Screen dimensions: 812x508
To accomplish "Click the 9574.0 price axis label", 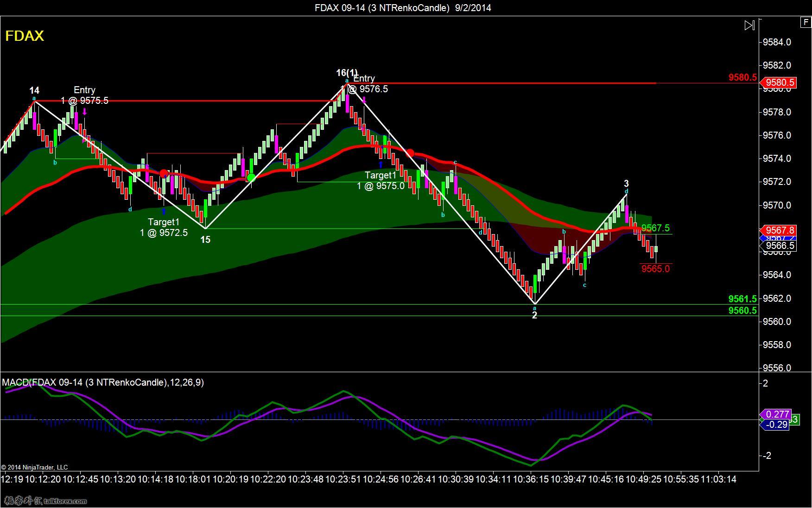I will point(777,159).
